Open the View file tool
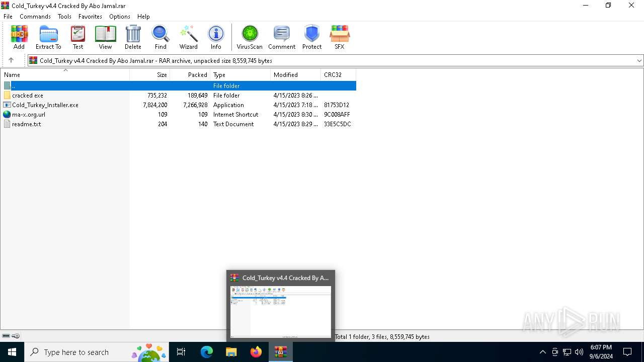The image size is (644, 362). [105, 37]
